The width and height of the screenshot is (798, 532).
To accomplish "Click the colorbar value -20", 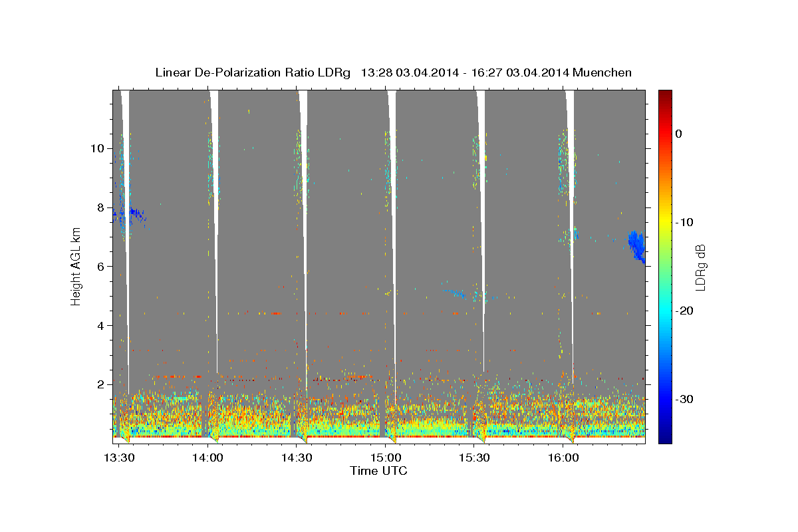I will [x=683, y=311].
